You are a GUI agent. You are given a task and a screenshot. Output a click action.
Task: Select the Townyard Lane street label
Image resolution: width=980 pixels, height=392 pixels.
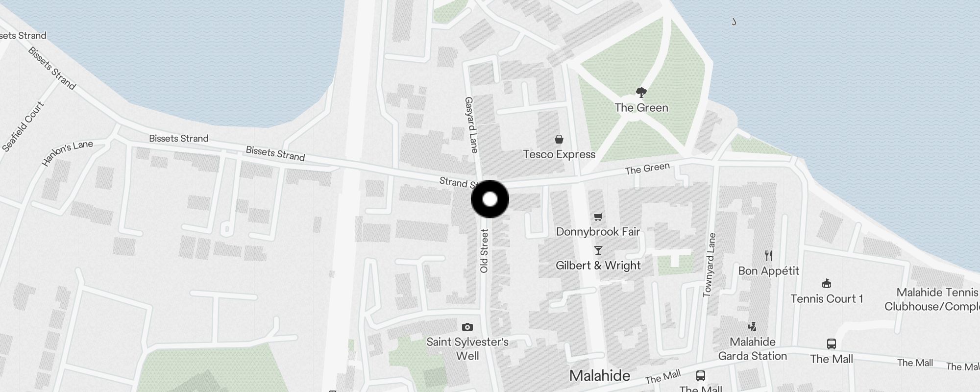[709, 265]
